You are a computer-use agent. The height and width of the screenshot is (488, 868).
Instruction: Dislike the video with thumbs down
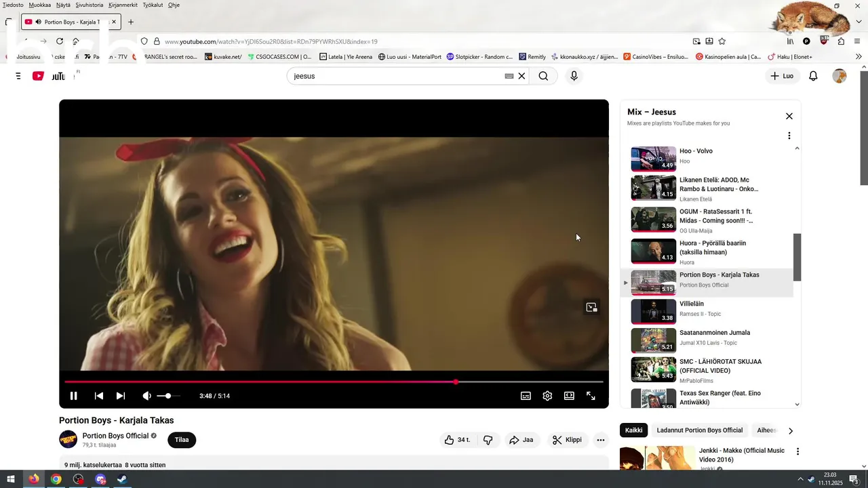[488, 440]
